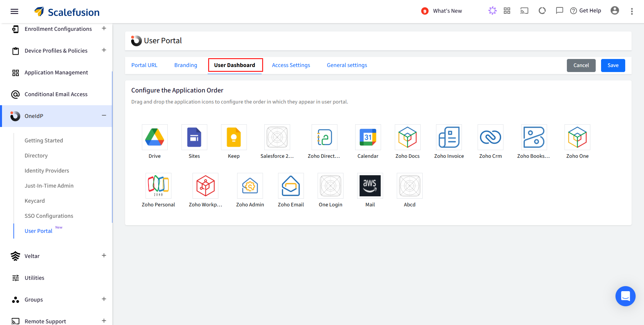This screenshot has height=325, width=644.
Task: Open the chat support bubble
Action: [x=625, y=296]
